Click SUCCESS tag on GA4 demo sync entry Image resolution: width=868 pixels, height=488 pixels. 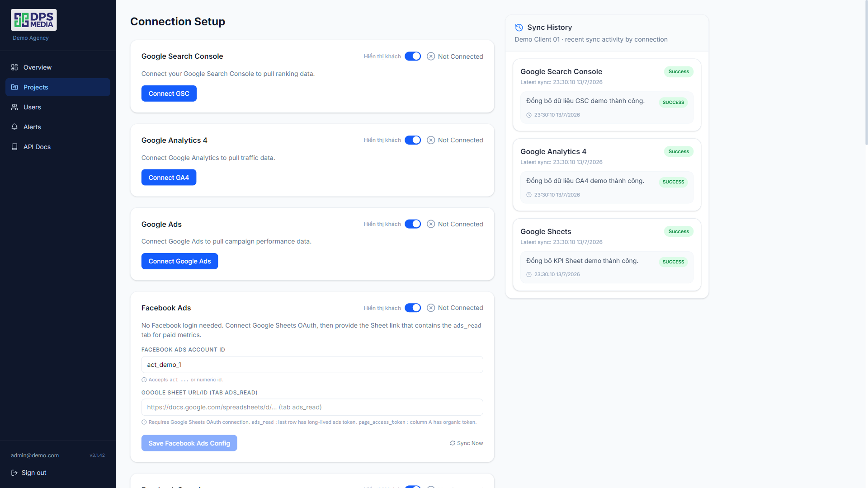click(673, 182)
